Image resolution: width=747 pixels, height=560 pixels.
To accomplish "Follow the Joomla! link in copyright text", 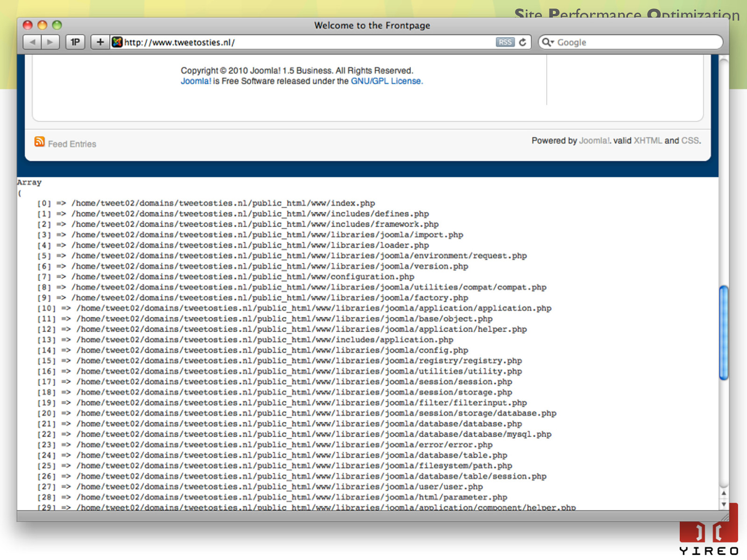I will [196, 81].
